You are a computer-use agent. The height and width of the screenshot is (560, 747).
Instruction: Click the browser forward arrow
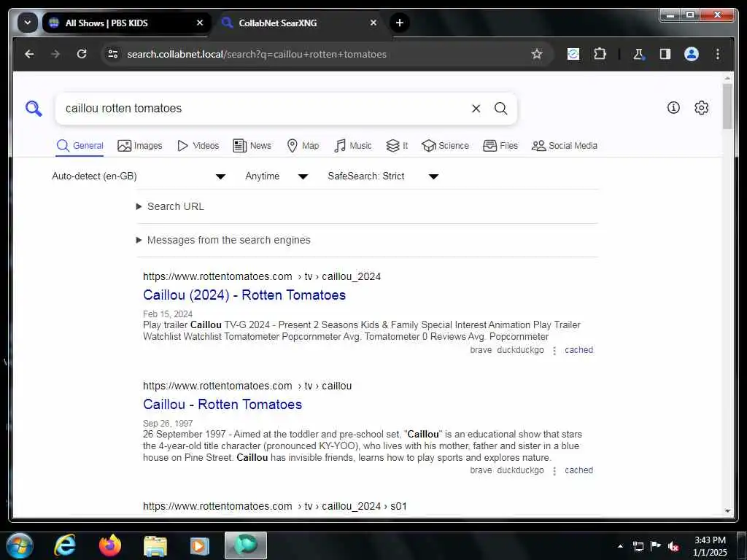tap(55, 54)
